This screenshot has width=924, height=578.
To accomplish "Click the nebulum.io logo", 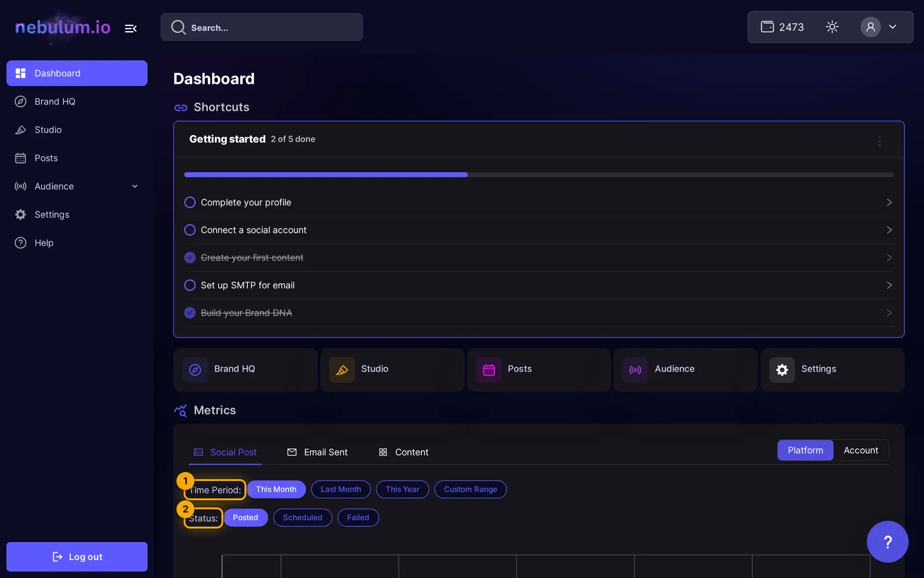I will point(62,27).
